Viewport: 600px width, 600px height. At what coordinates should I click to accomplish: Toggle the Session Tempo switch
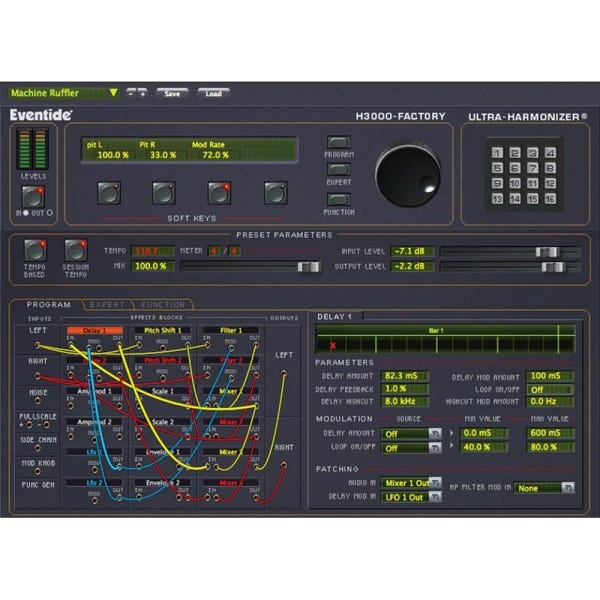pos(76,250)
